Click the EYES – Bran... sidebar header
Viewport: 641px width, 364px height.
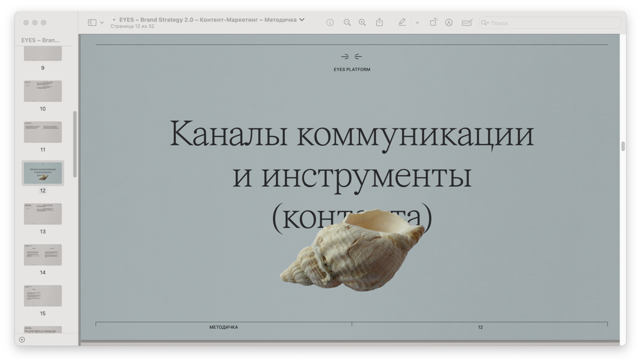pyautogui.click(x=40, y=40)
